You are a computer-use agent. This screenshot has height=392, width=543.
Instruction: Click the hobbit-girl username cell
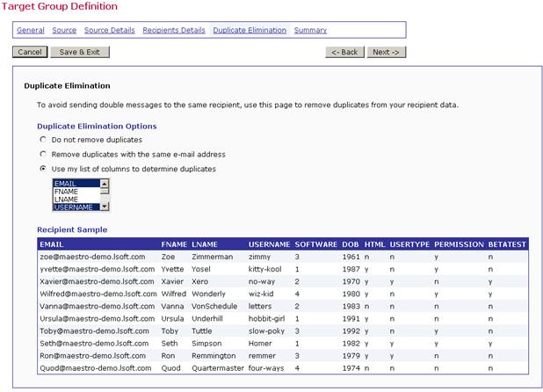click(266, 318)
